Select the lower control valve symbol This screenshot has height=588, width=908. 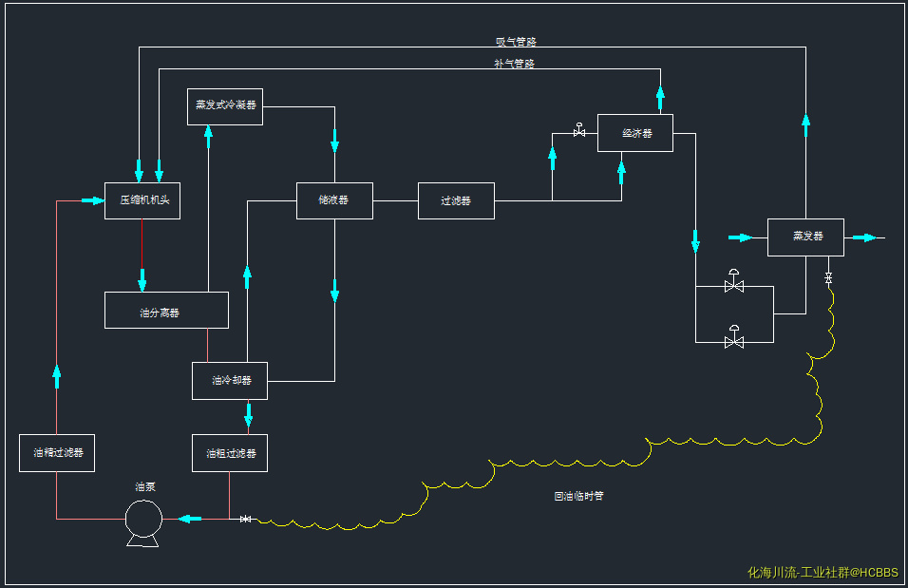point(733,341)
